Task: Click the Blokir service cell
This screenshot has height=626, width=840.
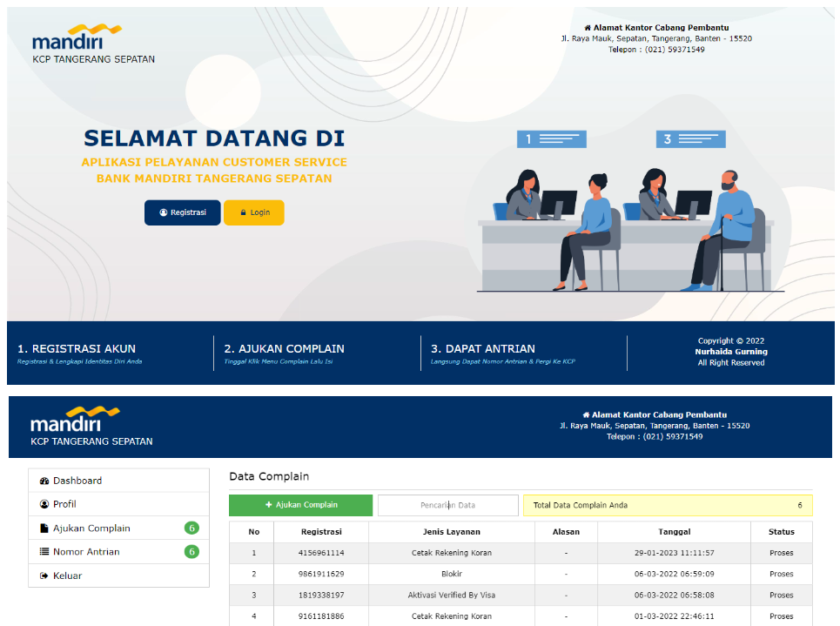Action: click(x=452, y=574)
